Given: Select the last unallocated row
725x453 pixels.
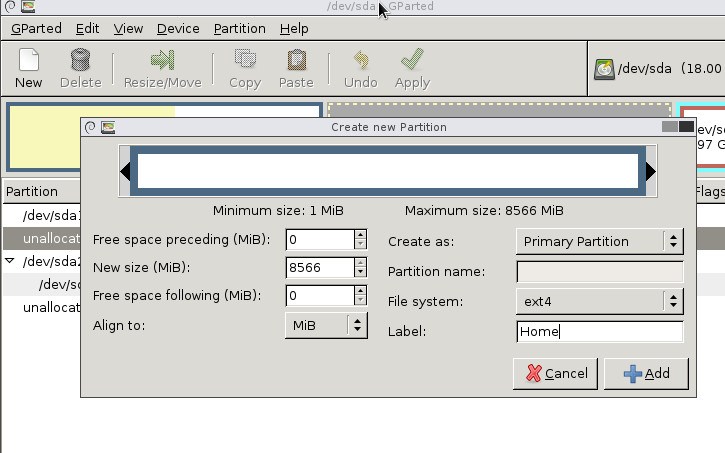Looking at the screenshot, I should click(42, 307).
